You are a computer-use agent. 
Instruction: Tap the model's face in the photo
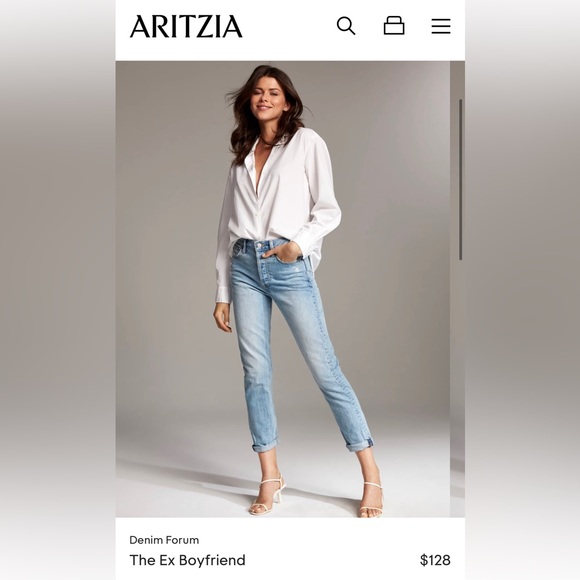click(x=264, y=97)
